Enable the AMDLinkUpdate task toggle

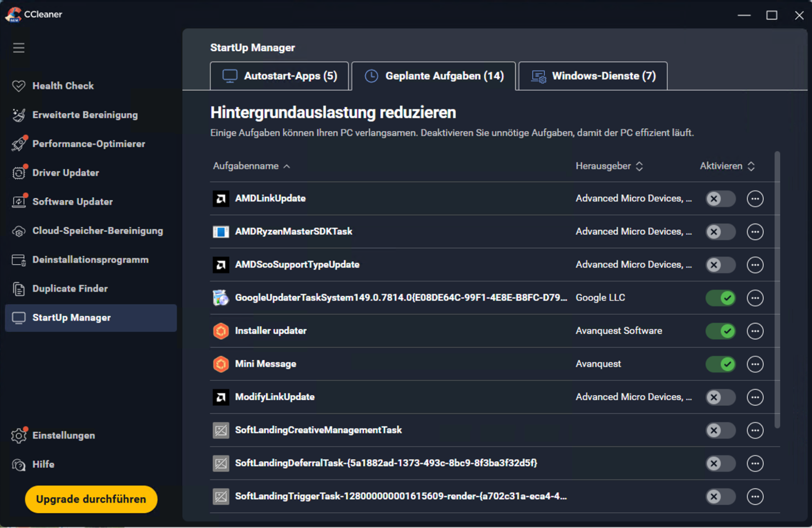click(721, 199)
